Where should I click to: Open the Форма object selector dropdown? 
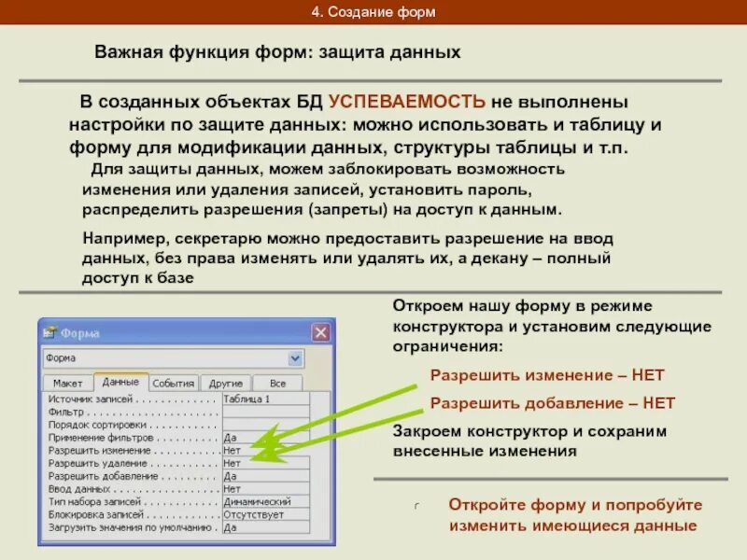[295, 358]
